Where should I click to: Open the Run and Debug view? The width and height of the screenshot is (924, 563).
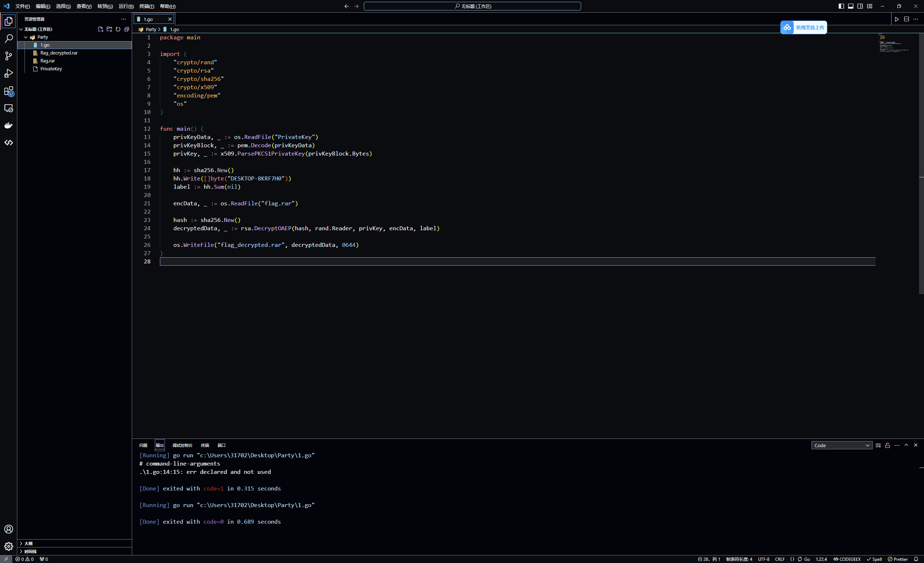9,74
